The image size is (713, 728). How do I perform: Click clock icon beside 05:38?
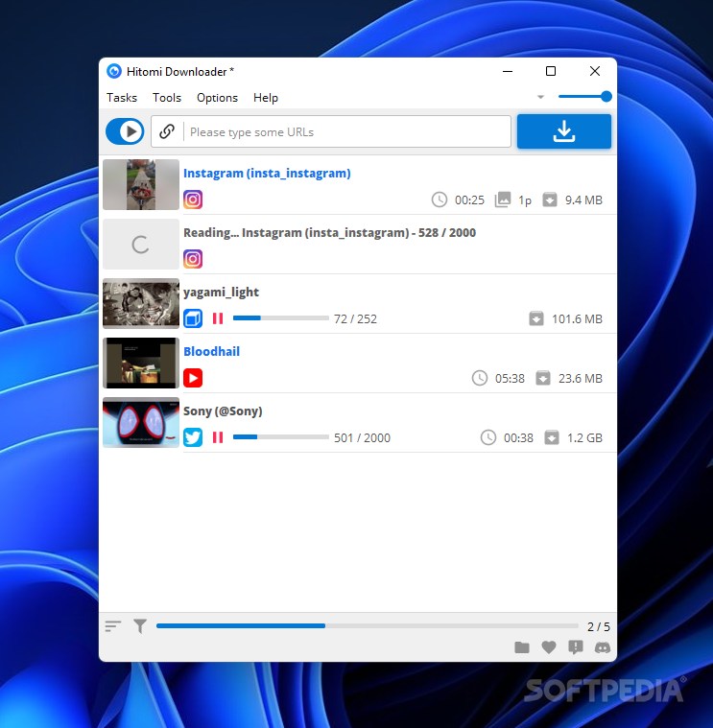[480, 378]
